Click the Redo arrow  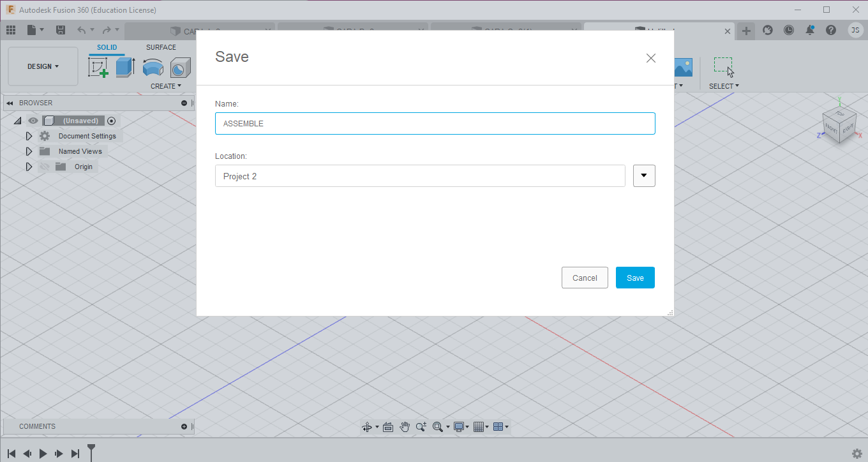(x=107, y=30)
